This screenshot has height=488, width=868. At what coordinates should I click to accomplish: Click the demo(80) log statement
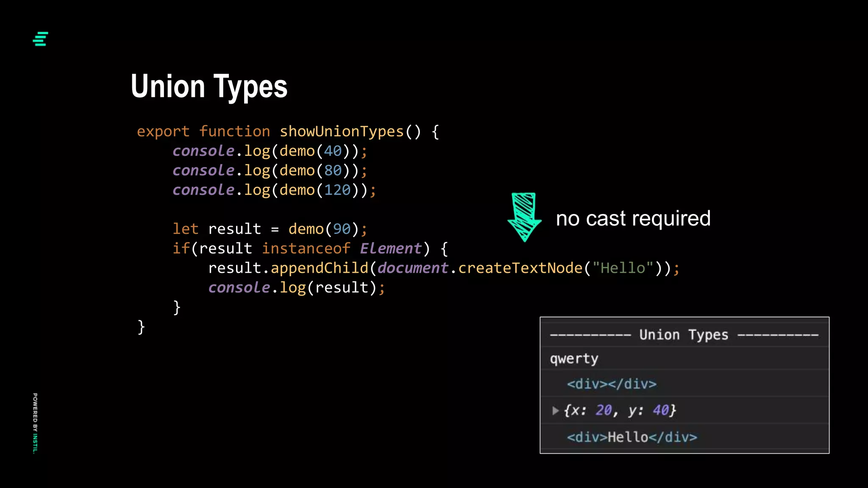coord(270,171)
